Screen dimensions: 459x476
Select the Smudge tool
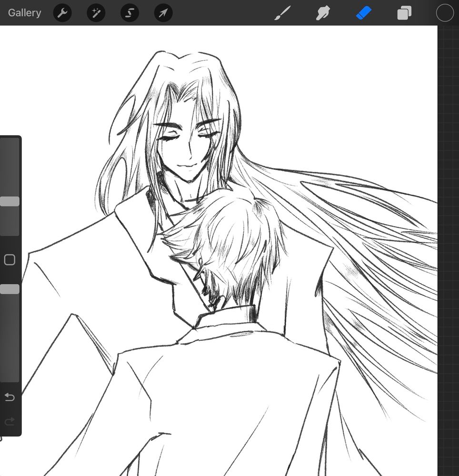(x=323, y=13)
